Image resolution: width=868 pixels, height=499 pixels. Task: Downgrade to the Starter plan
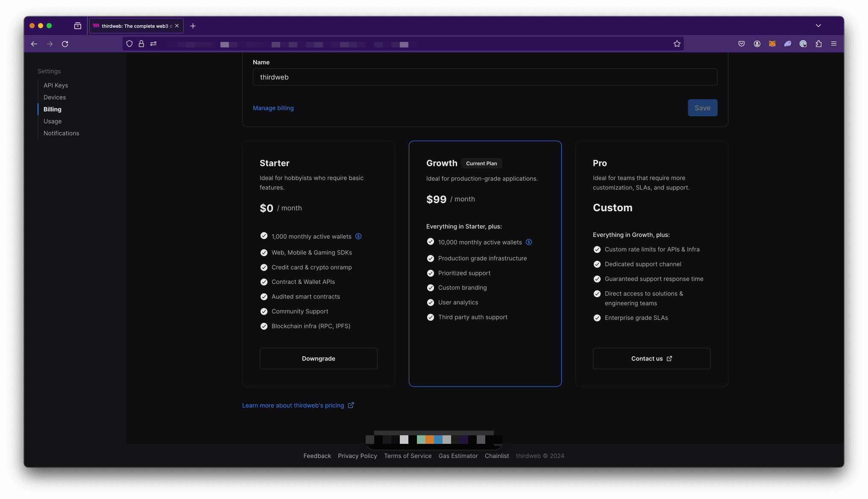(318, 358)
